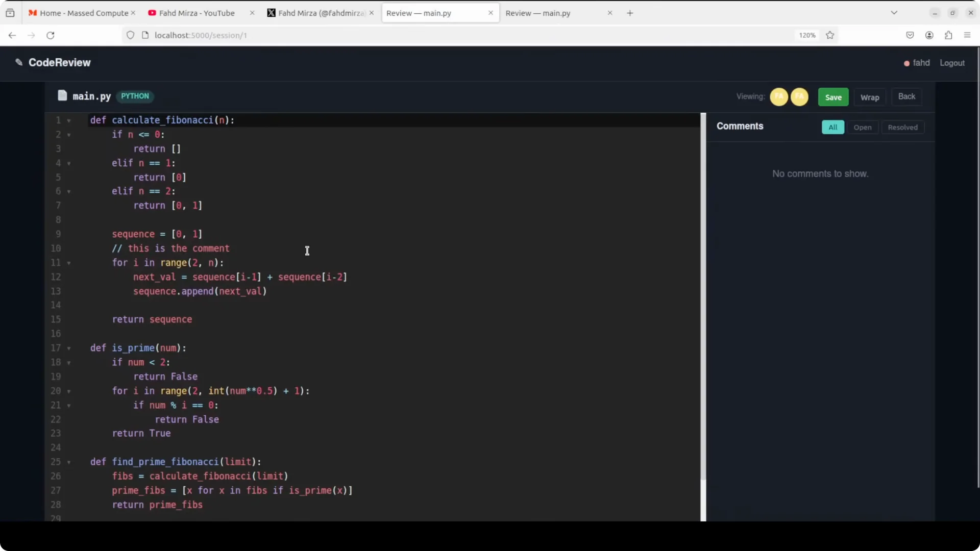
Task: Click the browser forward arrow
Action: point(31,35)
